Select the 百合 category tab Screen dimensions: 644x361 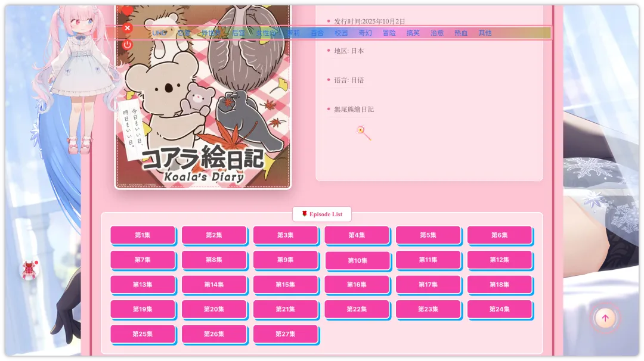[x=317, y=33]
